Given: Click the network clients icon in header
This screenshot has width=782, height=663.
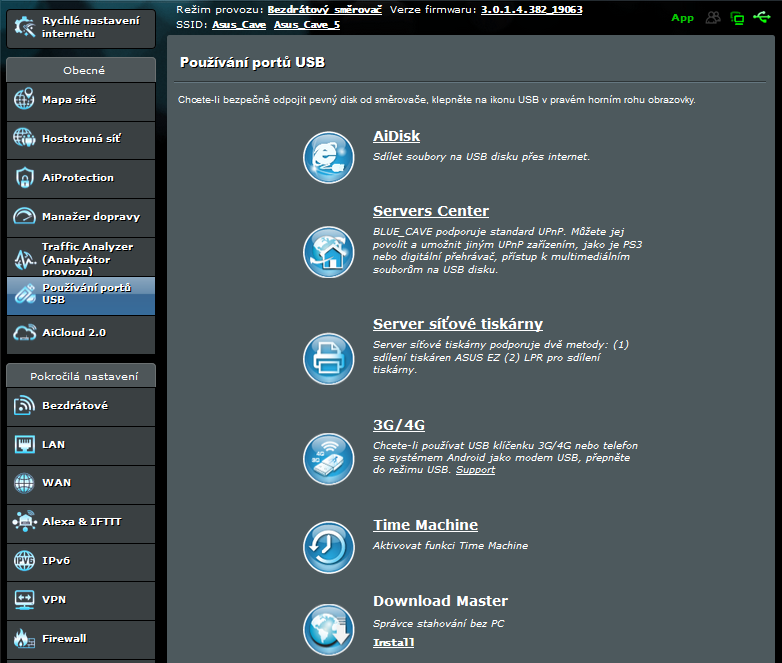Looking at the screenshot, I should [737, 17].
